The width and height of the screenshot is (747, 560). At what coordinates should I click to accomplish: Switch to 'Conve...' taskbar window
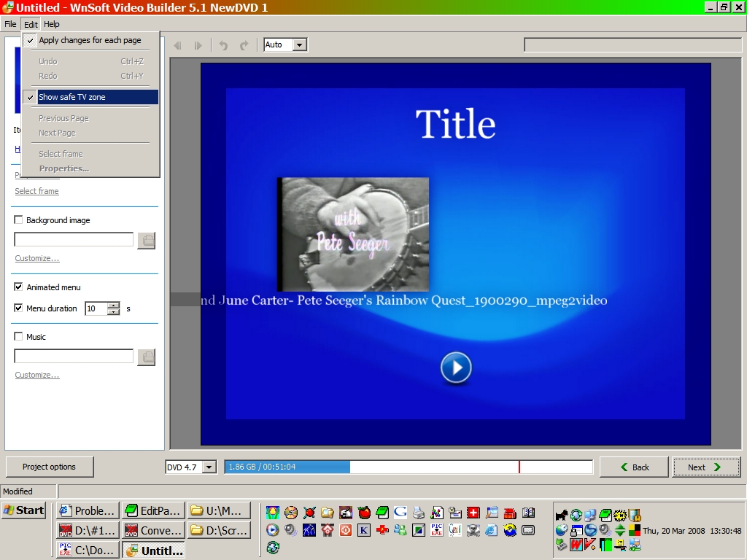[x=153, y=531]
